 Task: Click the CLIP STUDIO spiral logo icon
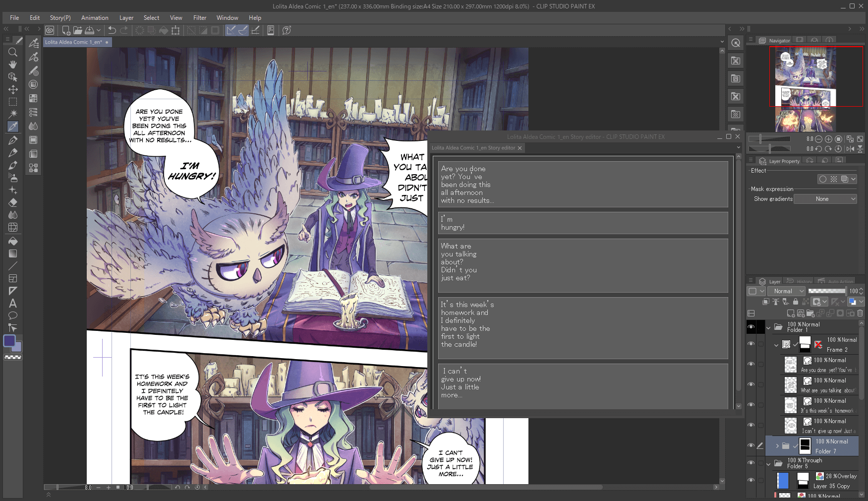[50, 30]
